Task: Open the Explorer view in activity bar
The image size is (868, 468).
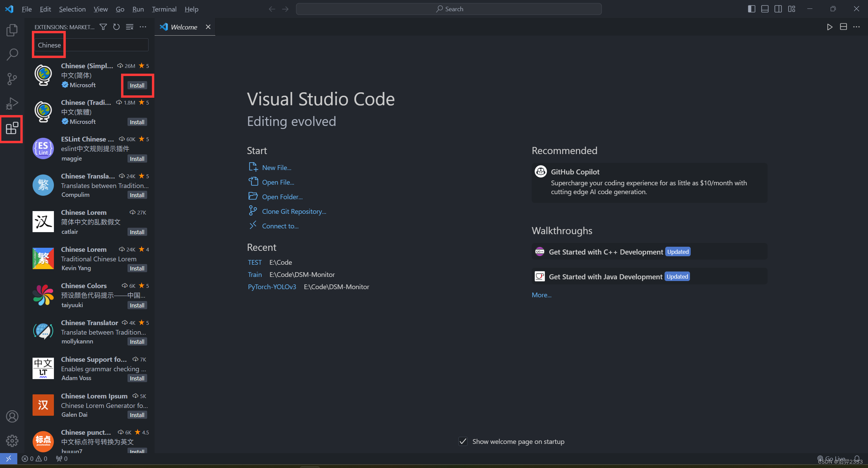Action: point(12,30)
